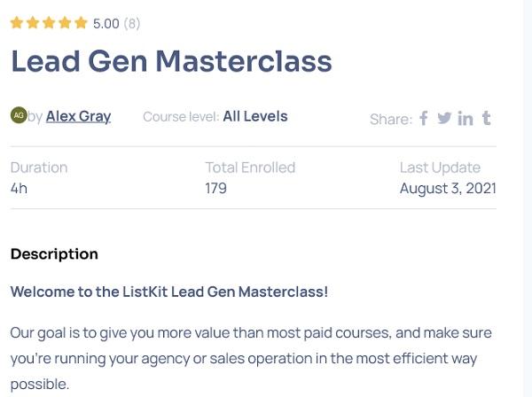
Task: Click the All Levels course level
Action: [255, 116]
